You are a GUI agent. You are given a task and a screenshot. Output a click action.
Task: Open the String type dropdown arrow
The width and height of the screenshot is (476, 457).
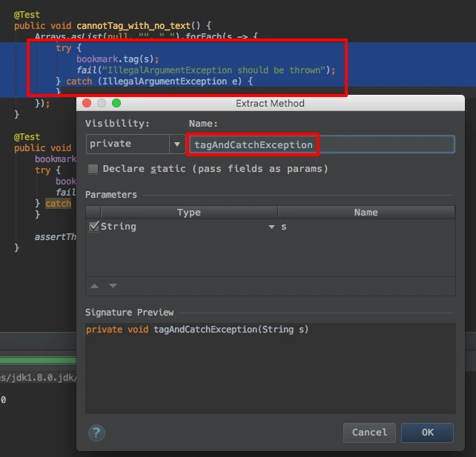coord(271,227)
